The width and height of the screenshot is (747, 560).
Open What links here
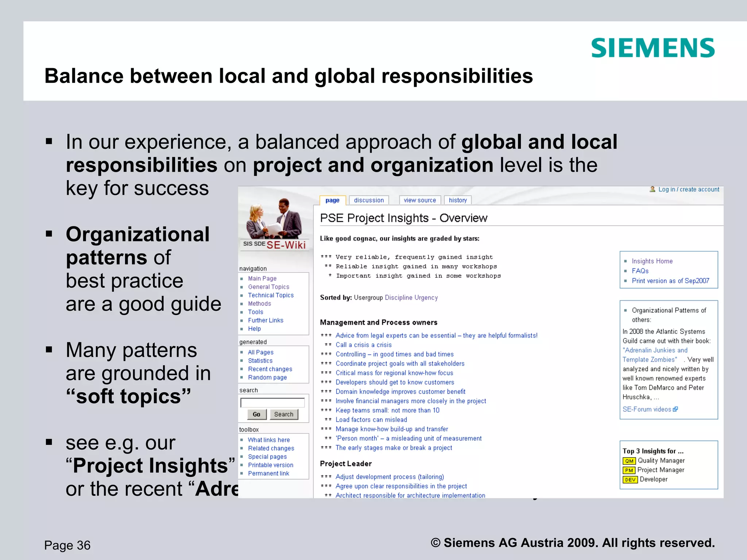pos(269,440)
